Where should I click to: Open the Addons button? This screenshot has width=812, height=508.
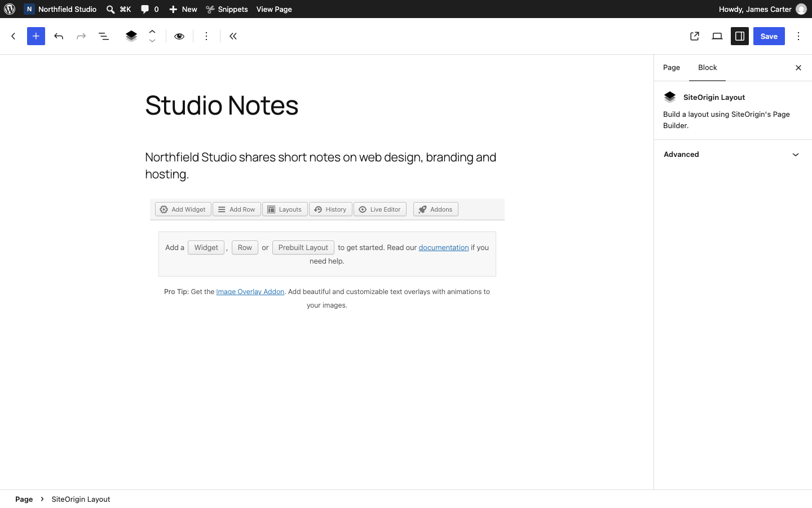tap(436, 209)
